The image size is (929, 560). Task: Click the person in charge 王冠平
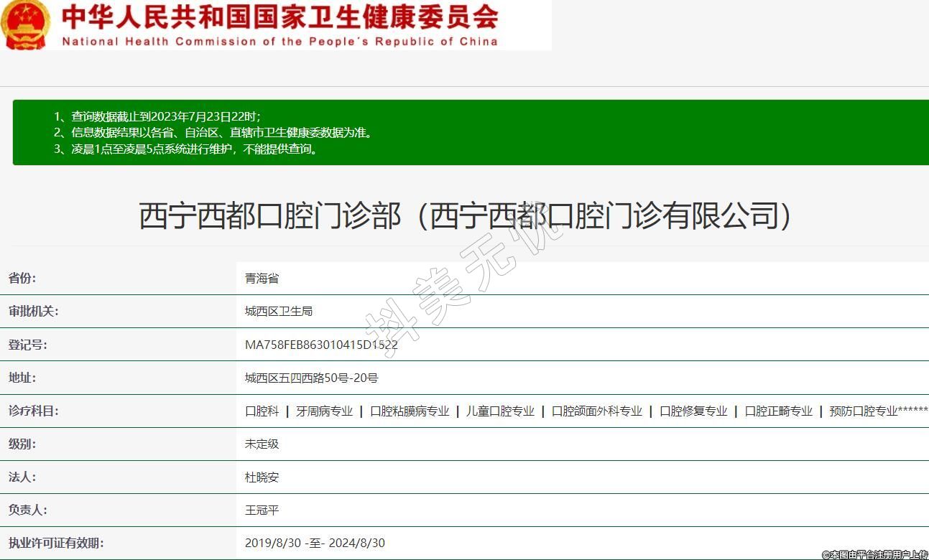click(262, 510)
